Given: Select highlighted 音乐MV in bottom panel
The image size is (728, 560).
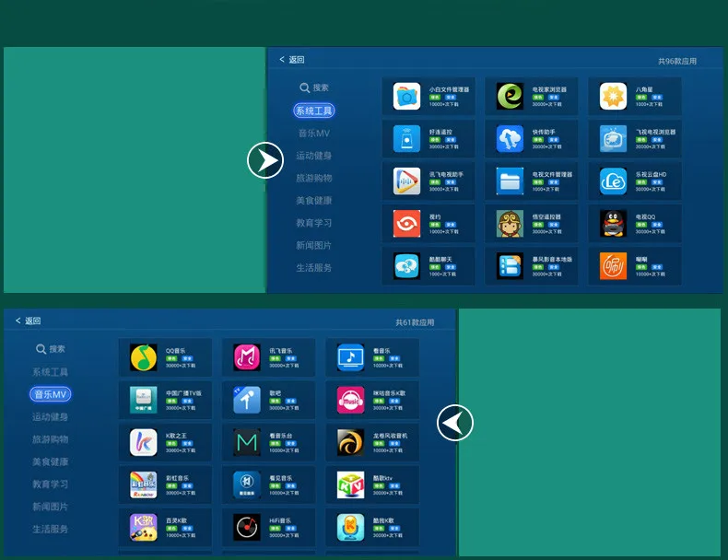Looking at the screenshot, I should (x=50, y=394).
